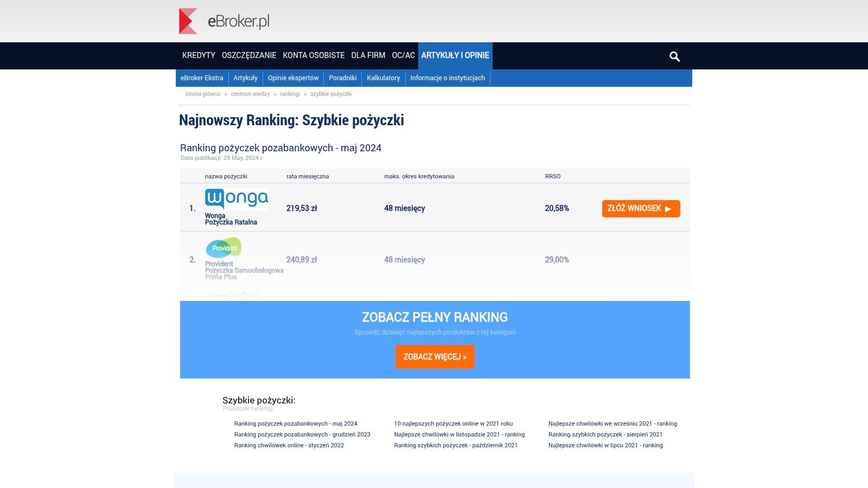The image size is (868, 488).
Task: Open 'Ranking szybkich pożyczek - październik 2021'
Action: (x=456, y=445)
